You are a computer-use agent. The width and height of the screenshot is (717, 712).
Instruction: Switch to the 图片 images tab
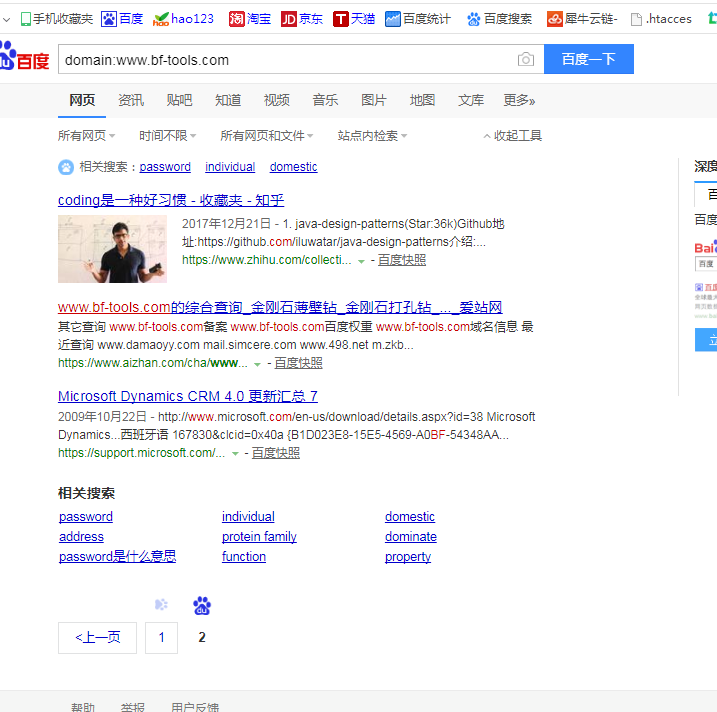[374, 100]
